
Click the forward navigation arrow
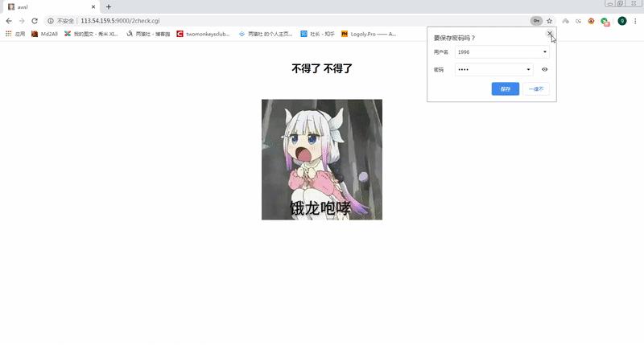(22, 21)
